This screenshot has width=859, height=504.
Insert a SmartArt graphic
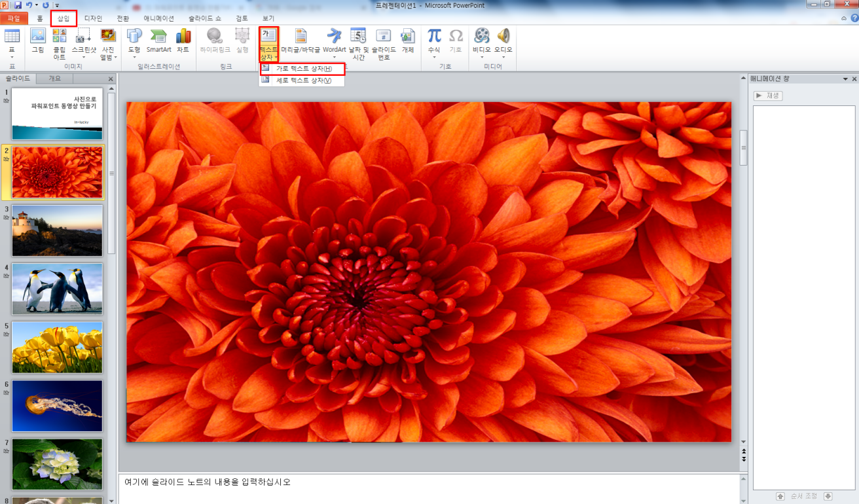point(158,36)
